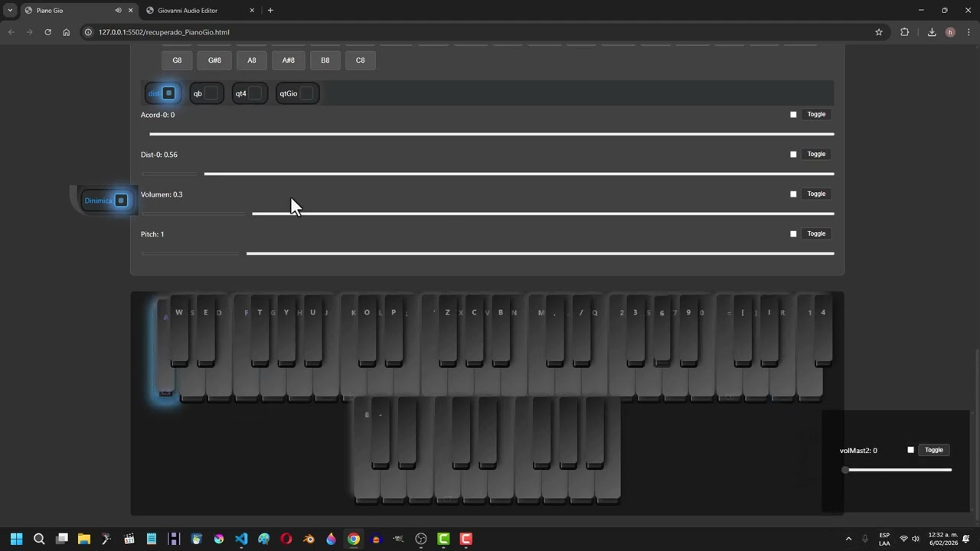Select the C8 note button

[x=361, y=60]
